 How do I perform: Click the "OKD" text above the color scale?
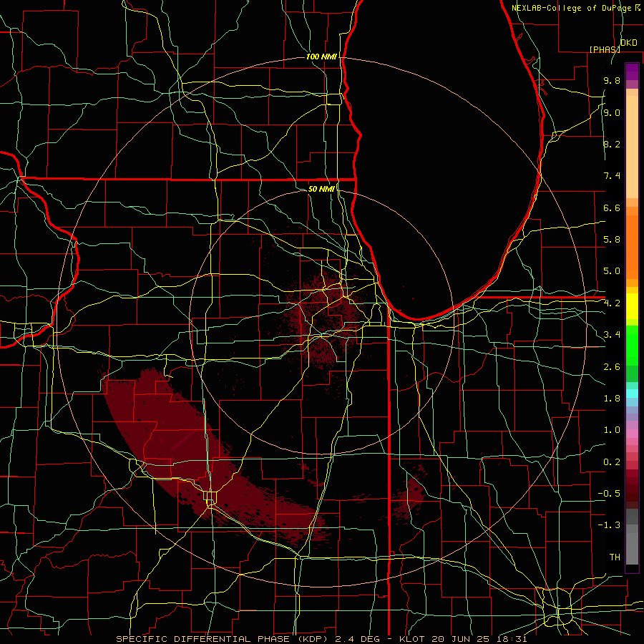point(629,43)
